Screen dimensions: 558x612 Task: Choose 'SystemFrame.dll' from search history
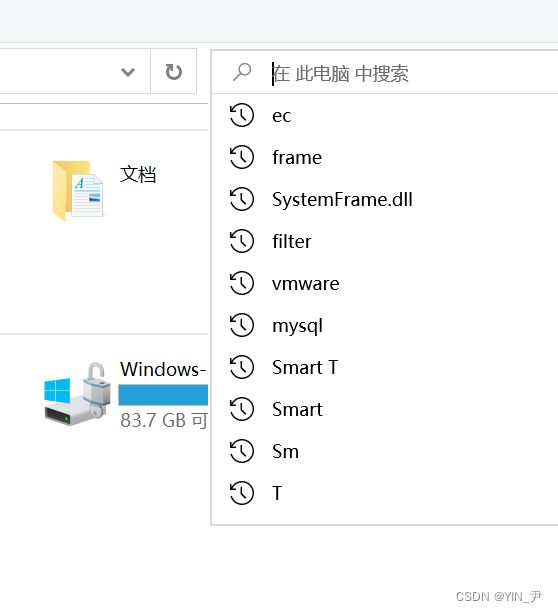point(385,199)
